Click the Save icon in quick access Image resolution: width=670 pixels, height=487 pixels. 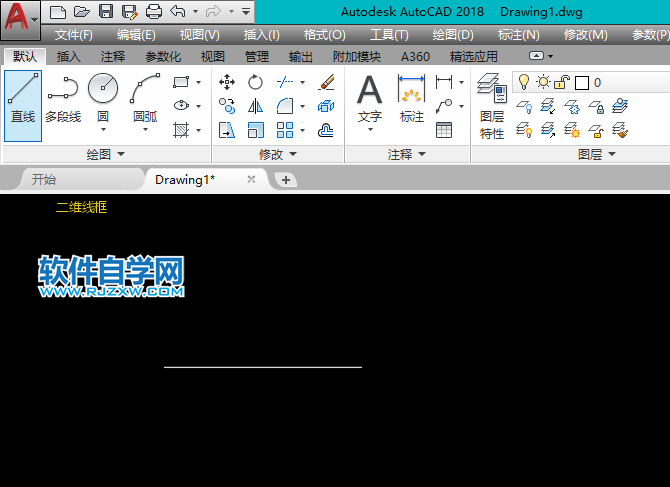coord(106,12)
